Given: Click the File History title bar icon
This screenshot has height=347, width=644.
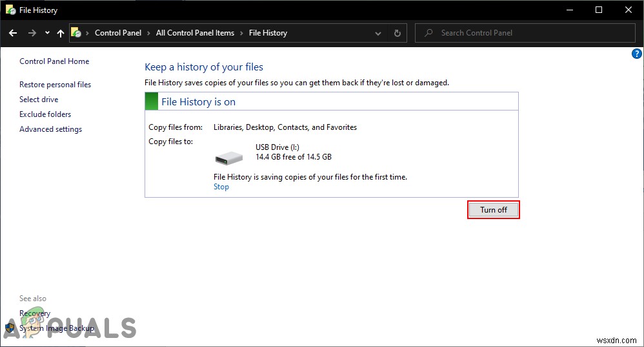Looking at the screenshot, I should tap(11, 10).
